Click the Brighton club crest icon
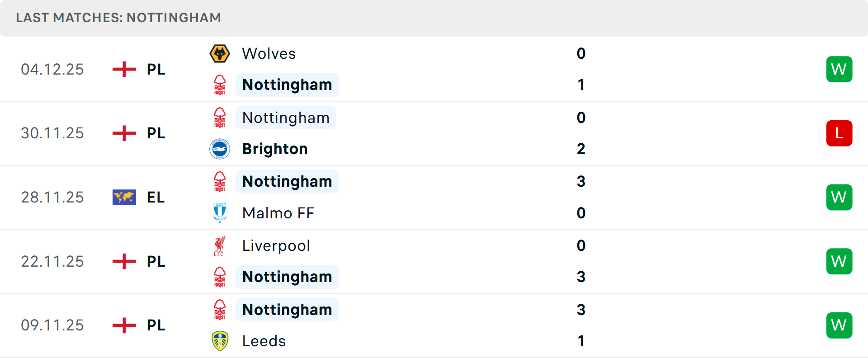 click(220, 149)
